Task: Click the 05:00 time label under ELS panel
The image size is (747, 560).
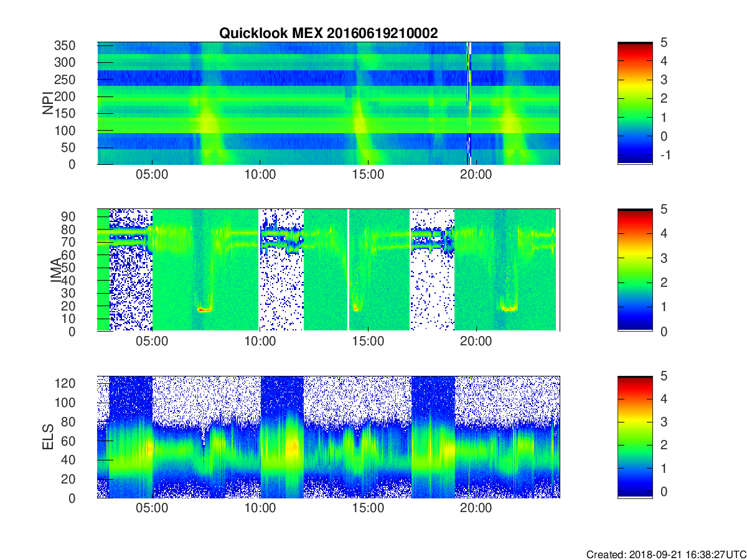Action: pyautogui.click(x=152, y=508)
